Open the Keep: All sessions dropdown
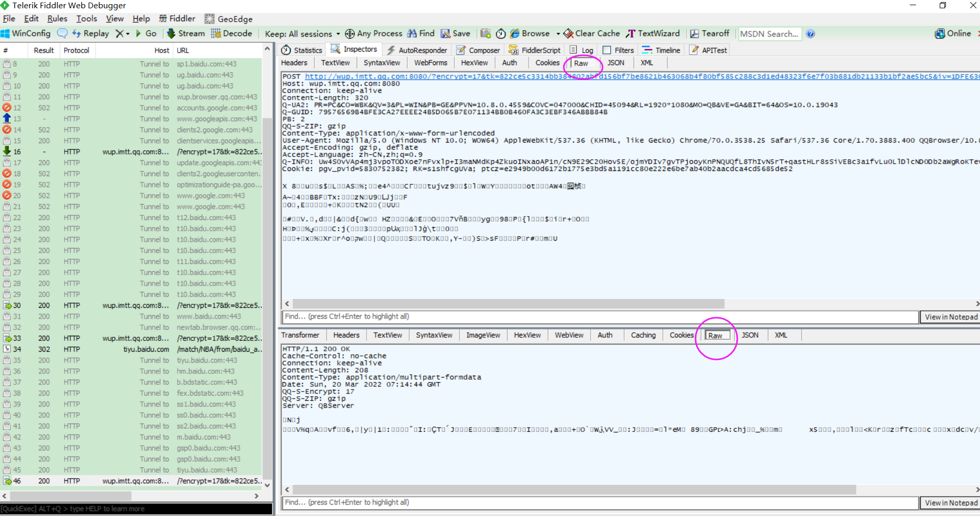Image resolution: width=980 pixels, height=516 pixels. (x=302, y=34)
